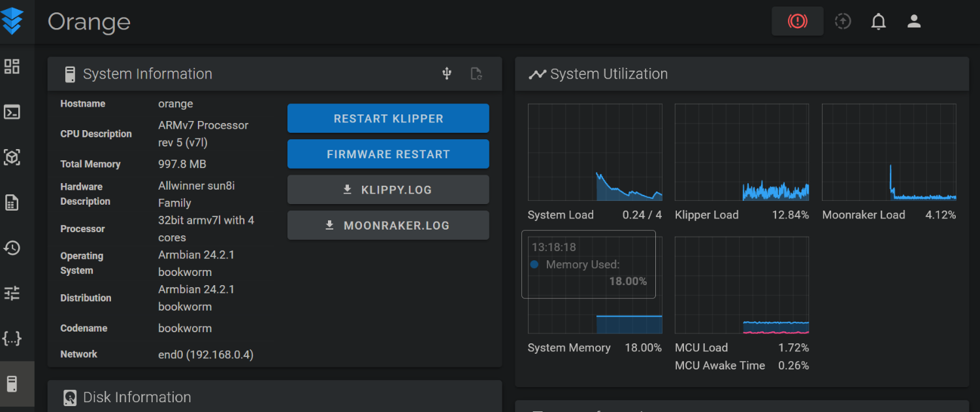Show USB devices in System Information
Viewport: 980px width, 412px height.
tap(447, 73)
